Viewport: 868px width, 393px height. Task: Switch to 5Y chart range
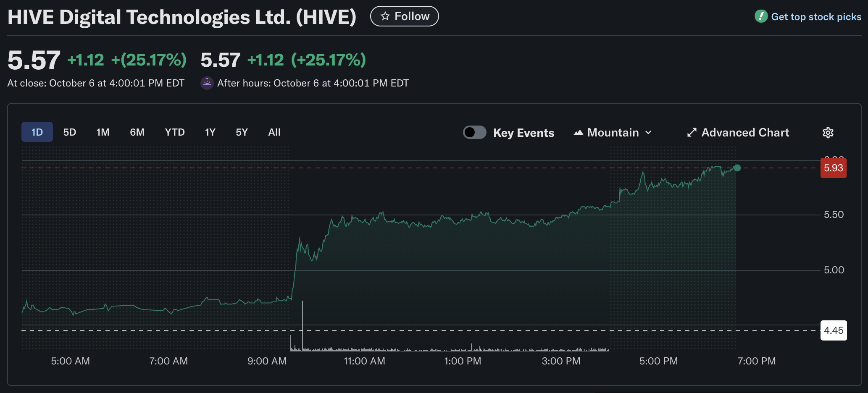[x=242, y=132]
